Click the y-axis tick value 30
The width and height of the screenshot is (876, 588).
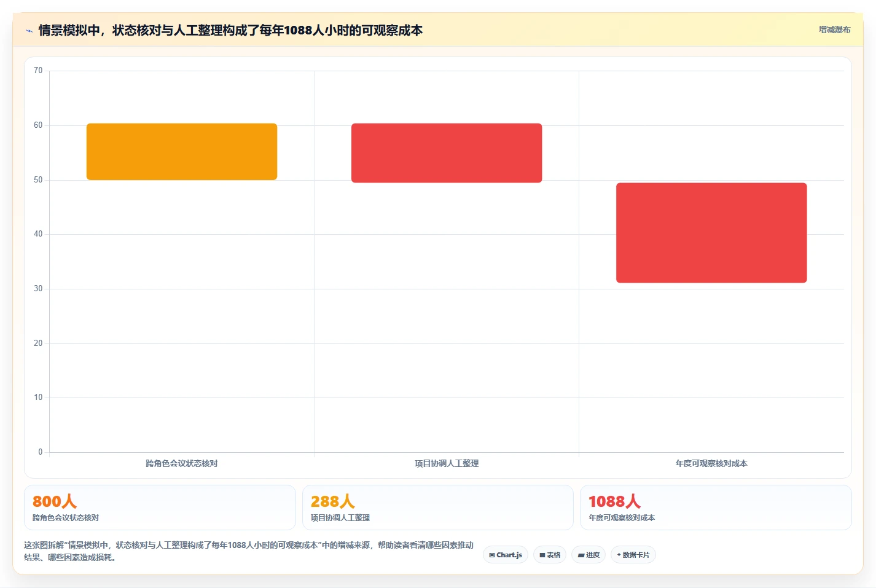pyautogui.click(x=38, y=289)
